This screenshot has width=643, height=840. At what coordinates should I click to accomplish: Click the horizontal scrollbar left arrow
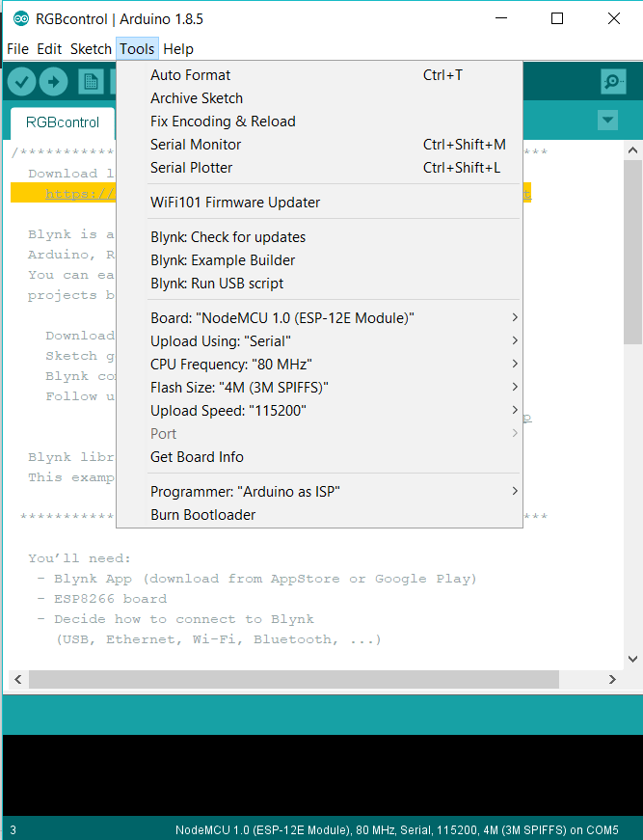pyautogui.click(x=18, y=679)
